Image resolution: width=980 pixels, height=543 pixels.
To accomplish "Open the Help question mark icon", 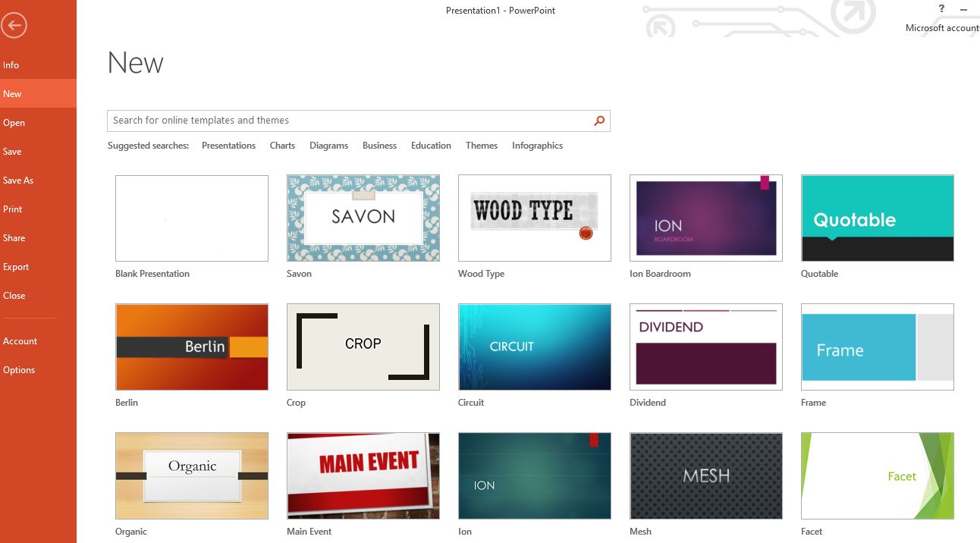I will tap(941, 9).
